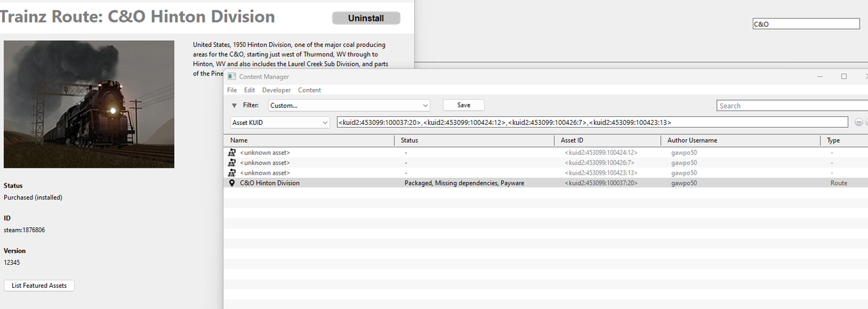
Task: Click the 'Trainz Route: C&O Hinton Division' heading
Action: click(x=138, y=17)
